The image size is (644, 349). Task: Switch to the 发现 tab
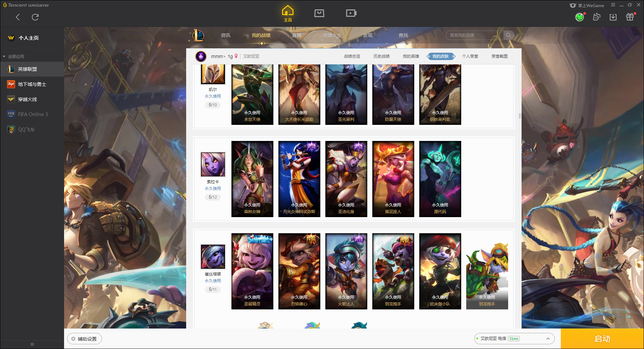tap(368, 35)
